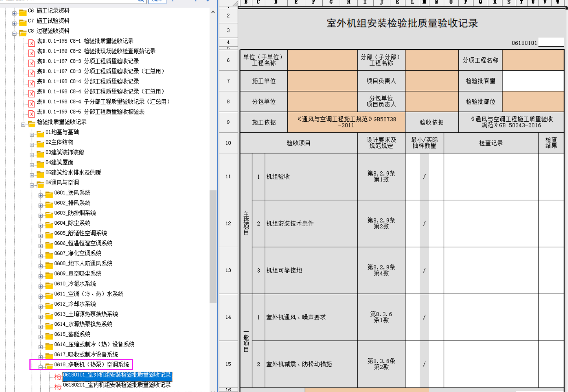Select row header 11 in the spreadsheet

tap(228, 177)
